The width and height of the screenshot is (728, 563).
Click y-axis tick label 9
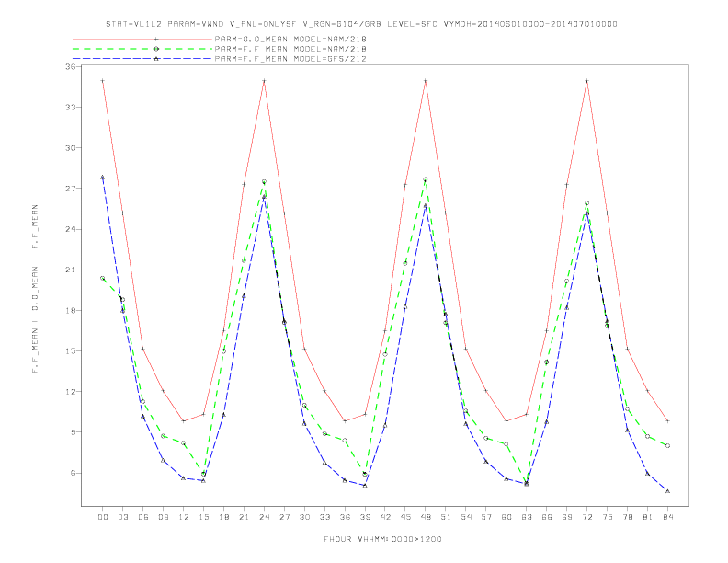[74, 432]
